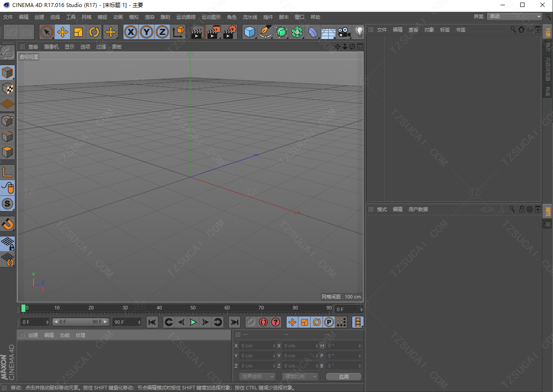Select Points mode in left toolbar
Image resolution: width=553 pixels, height=392 pixels.
[7, 120]
